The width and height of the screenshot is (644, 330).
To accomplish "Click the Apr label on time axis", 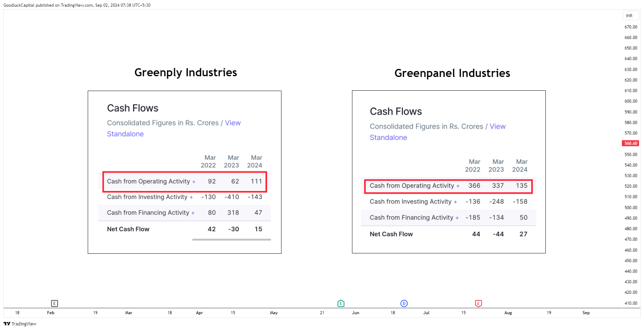I will coord(199,313).
